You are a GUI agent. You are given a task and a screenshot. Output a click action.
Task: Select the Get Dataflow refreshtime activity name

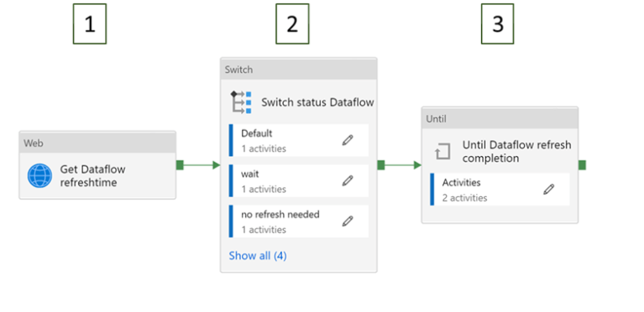point(93,175)
